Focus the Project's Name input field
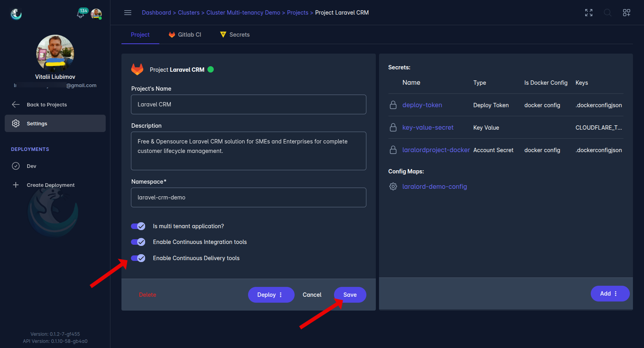This screenshot has height=348, width=644. pyautogui.click(x=248, y=104)
